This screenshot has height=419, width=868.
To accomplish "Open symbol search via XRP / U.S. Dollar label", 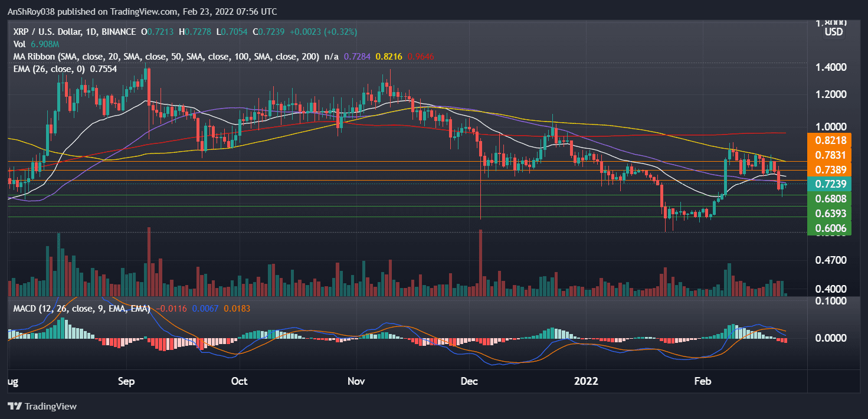I will [47, 32].
